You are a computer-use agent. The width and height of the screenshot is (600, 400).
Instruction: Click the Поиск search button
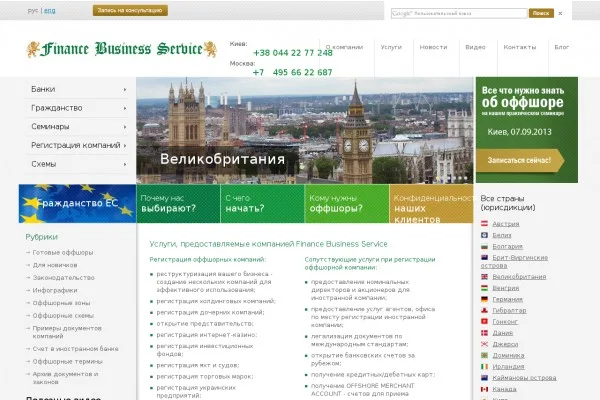(541, 13)
